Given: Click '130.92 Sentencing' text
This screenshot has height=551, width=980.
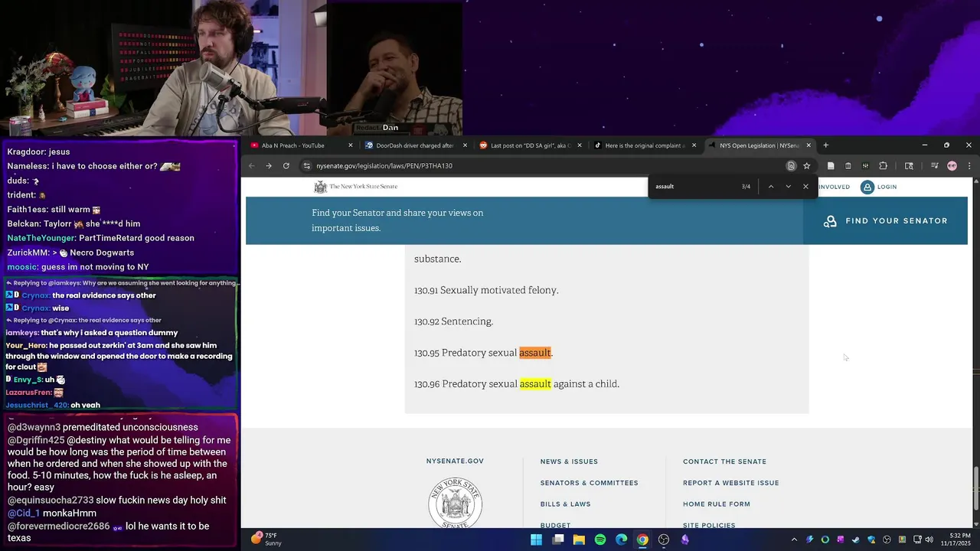Looking at the screenshot, I should (453, 321).
